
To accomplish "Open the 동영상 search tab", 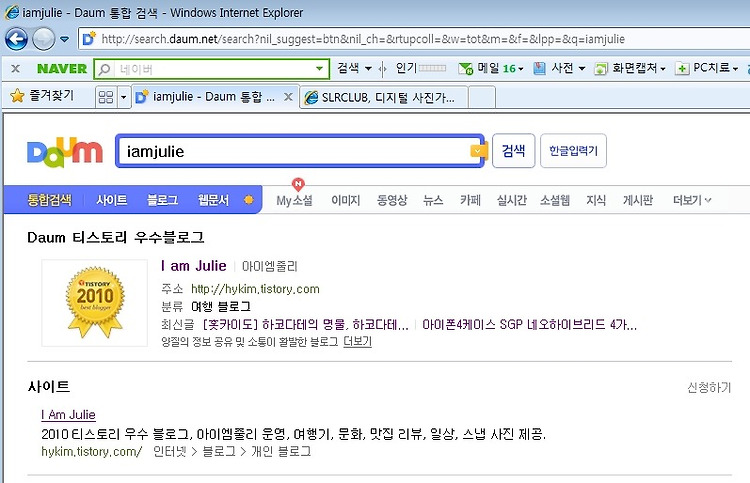I will pos(392,200).
